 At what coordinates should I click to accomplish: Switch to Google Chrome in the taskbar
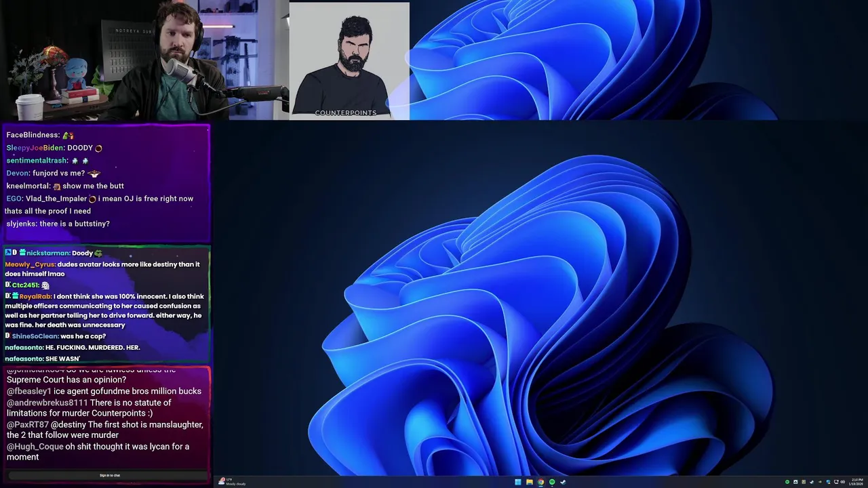[540, 482]
